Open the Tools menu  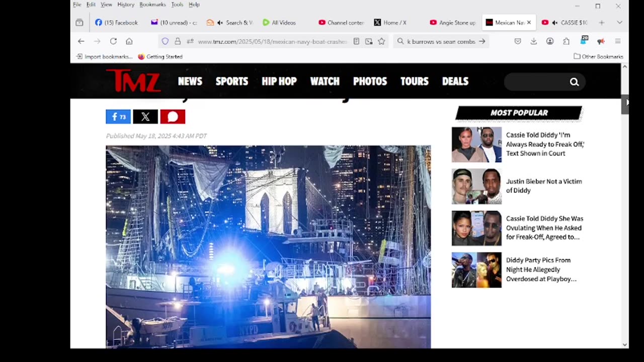click(177, 5)
